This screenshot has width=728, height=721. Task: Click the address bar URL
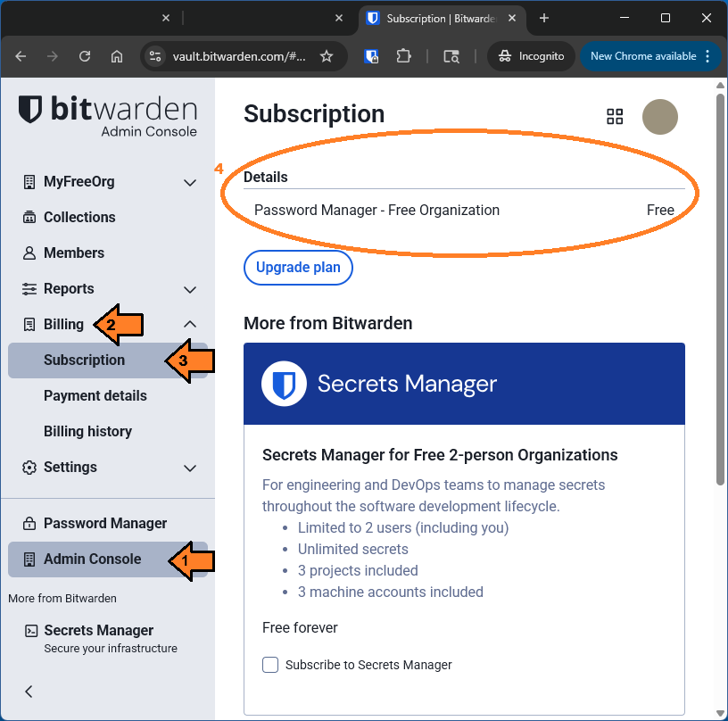click(x=238, y=56)
